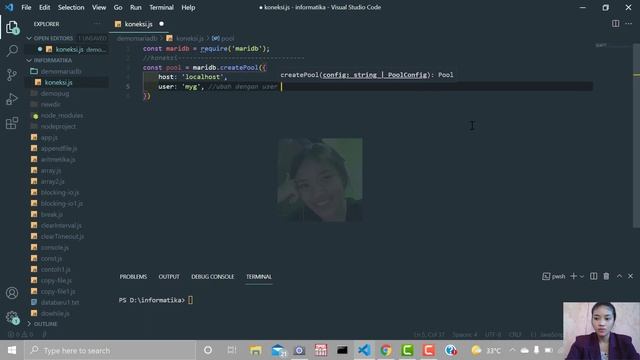Open the Search view in activity bar
Screen dimensions: 640x360
[12, 51]
